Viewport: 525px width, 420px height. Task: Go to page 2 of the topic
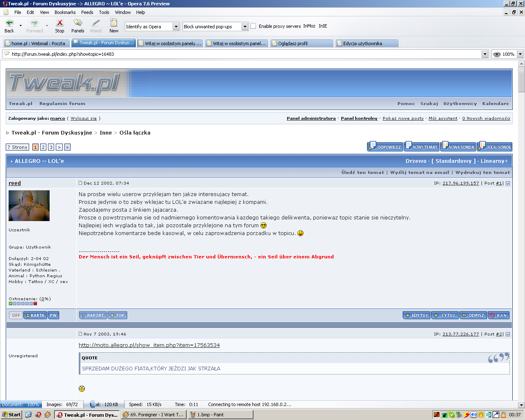(x=43, y=147)
